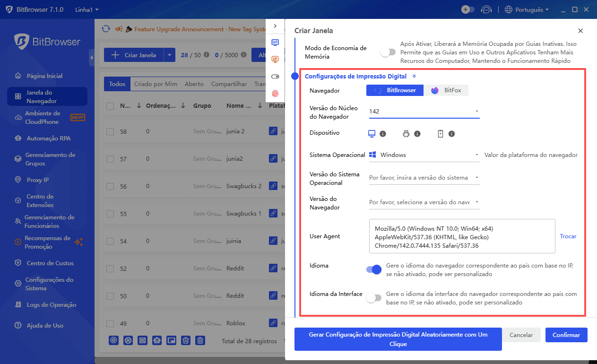The width and height of the screenshot is (597, 364).
Task: Select the desktop computer device icon
Action: click(372, 134)
